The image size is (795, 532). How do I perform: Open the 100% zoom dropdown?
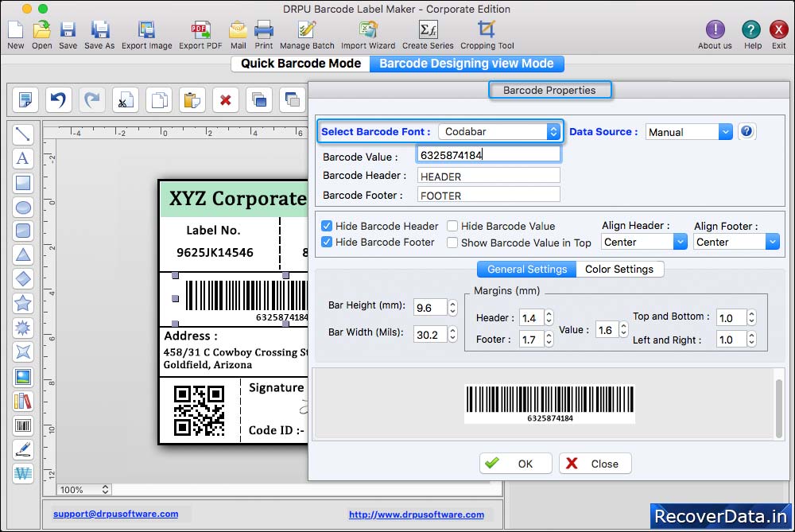[84, 489]
